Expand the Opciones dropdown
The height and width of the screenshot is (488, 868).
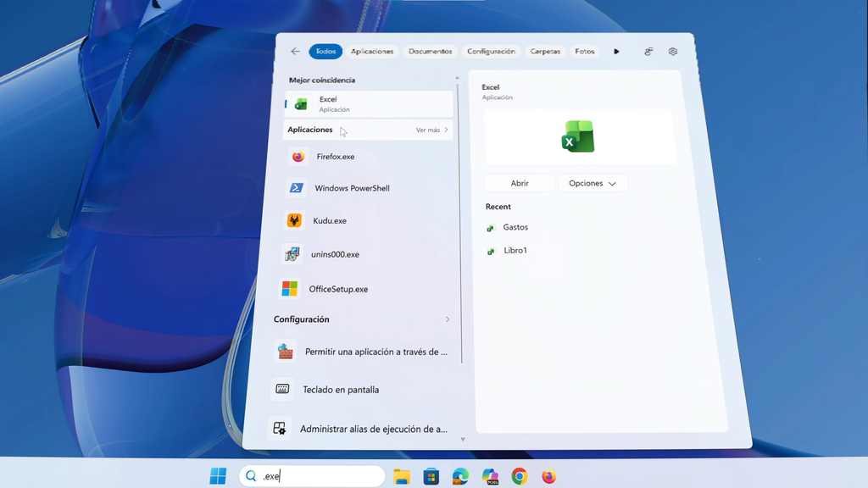593,183
